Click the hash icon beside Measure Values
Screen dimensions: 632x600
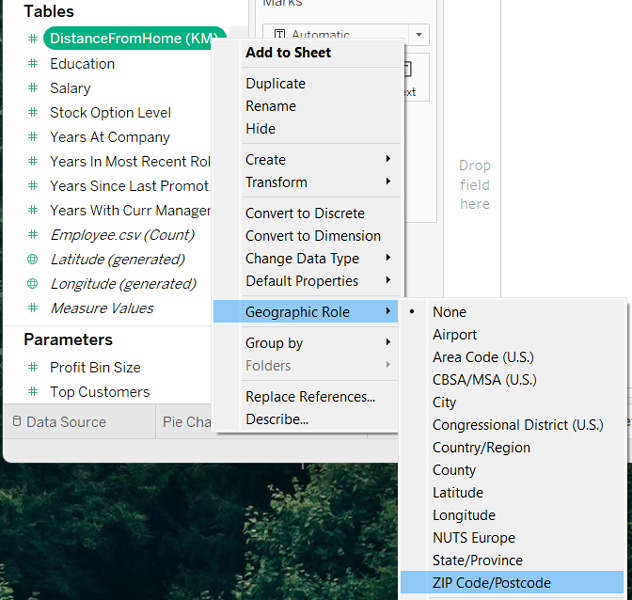[32, 309]
